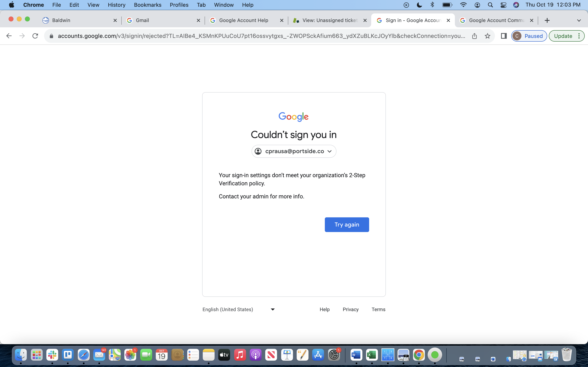
Task: Click the share page icon
Action: point(474,36)
